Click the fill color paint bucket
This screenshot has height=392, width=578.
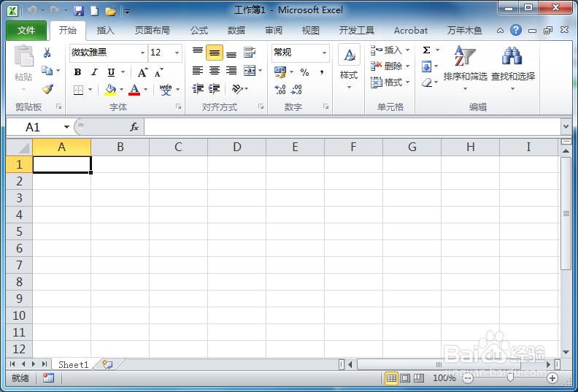point(110,90)
